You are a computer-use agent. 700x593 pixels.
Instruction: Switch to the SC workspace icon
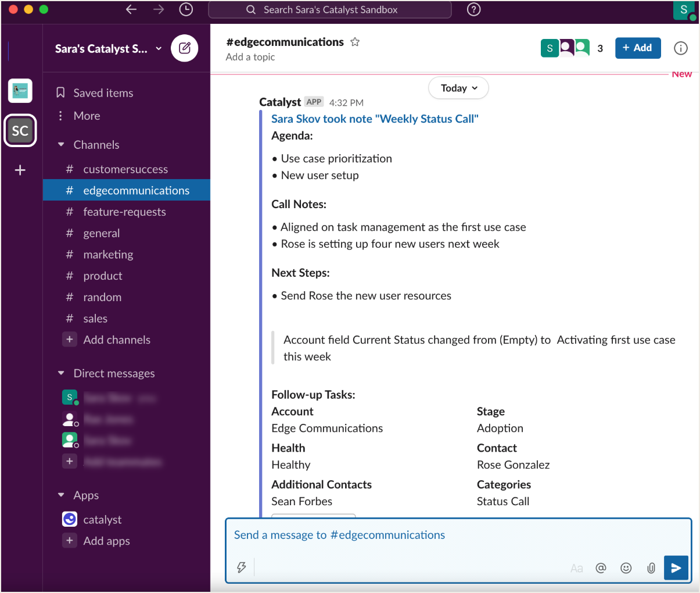tap(20, 131)
